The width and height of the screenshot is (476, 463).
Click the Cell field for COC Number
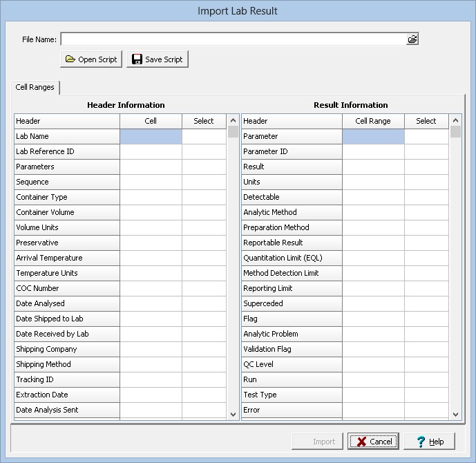(x=151, y=289)
